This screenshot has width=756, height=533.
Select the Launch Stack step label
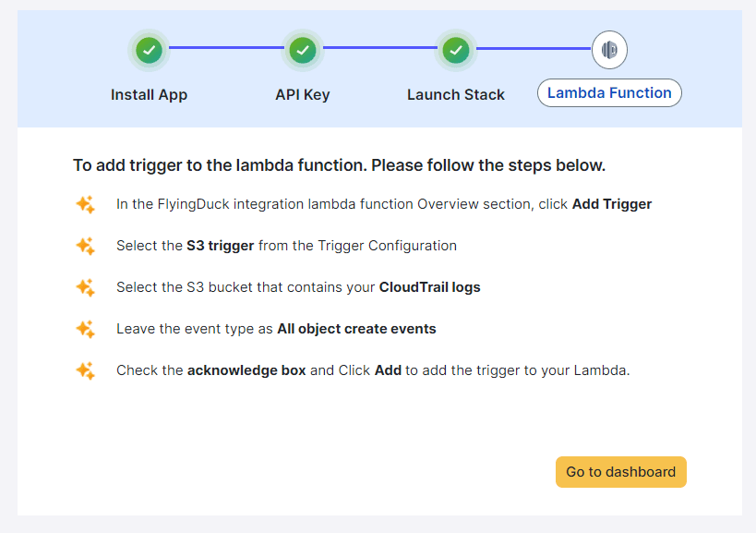point(455,94)
